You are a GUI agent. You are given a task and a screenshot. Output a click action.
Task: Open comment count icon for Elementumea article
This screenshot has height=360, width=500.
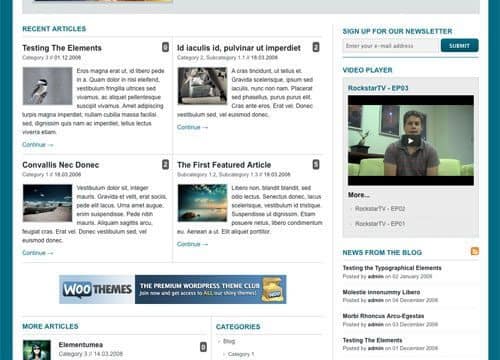pos(203,347)
